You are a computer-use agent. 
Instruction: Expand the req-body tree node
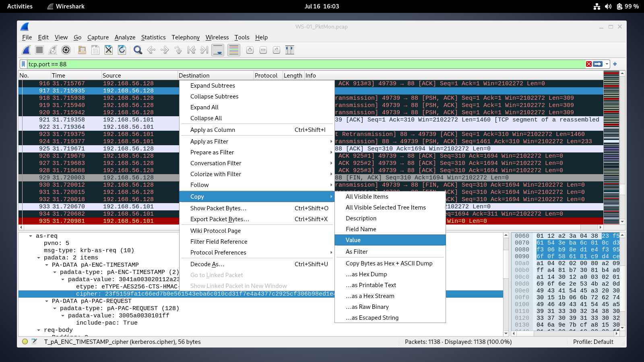pyautogui.click(x=39, y=330)
